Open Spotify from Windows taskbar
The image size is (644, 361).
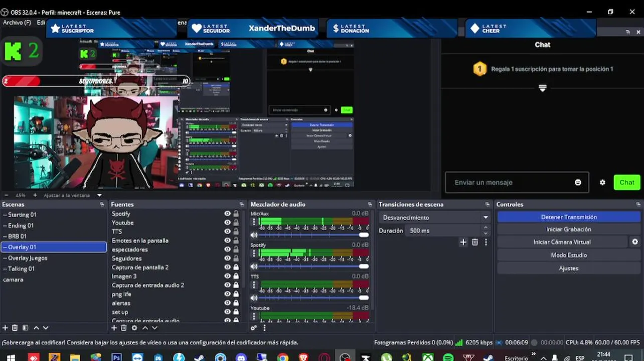click(x=448, y=357)
